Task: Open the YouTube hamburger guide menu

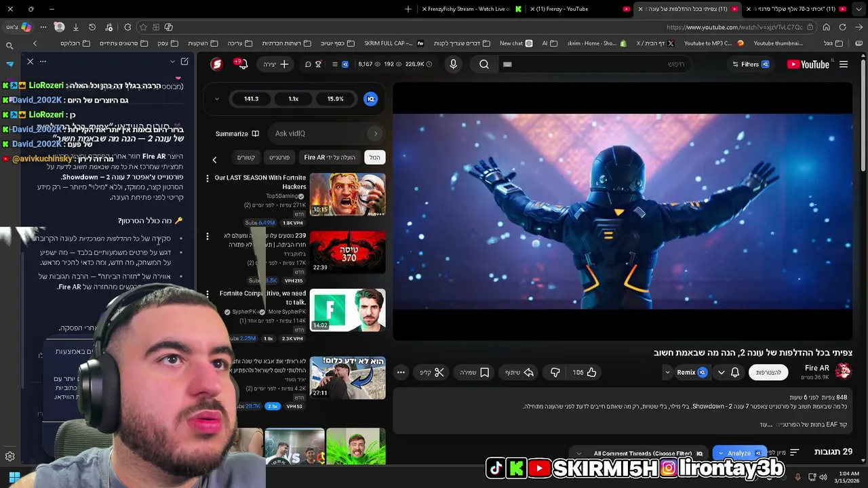Action: point(844,64)
